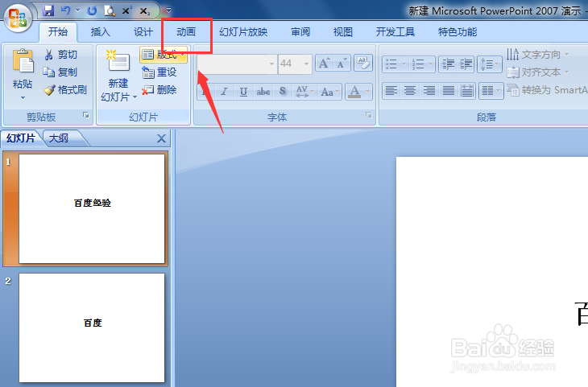Open Print Preview from quick access toolbar

coord(110,10)
